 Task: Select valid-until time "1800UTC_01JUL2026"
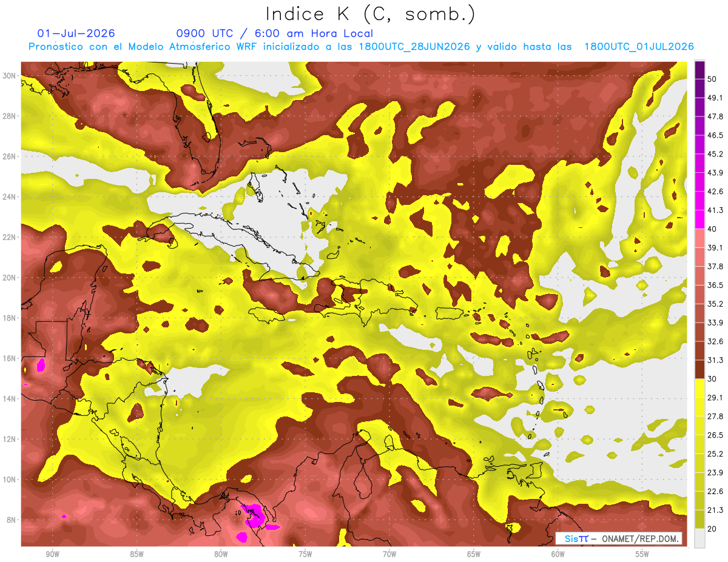pyautogui.click(x=639, y=47)
